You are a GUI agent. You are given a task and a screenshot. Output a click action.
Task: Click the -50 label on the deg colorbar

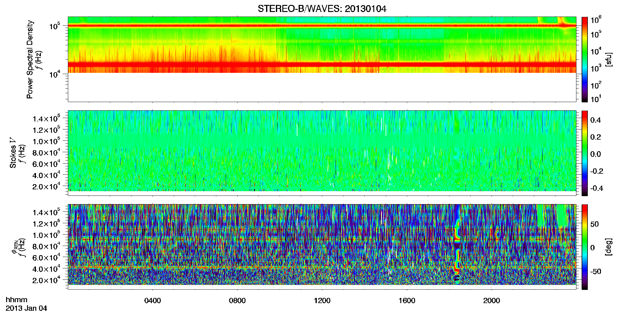point(596,271)
